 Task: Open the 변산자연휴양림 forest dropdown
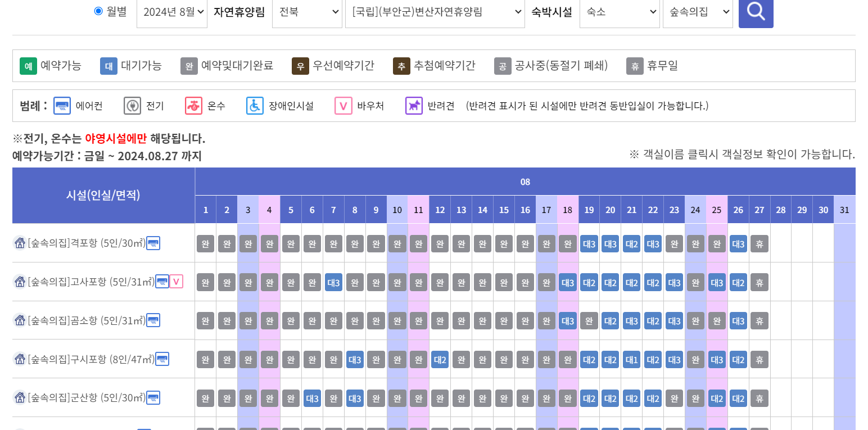435,12
